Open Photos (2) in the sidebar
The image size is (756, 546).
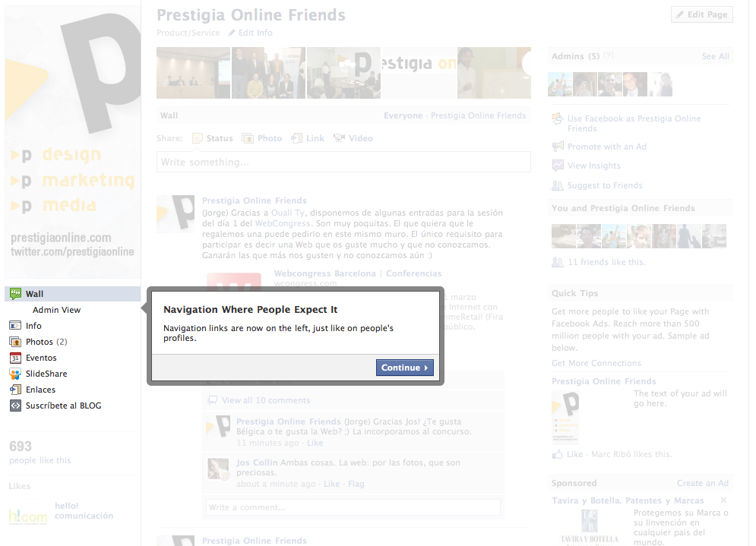click(x=46, y=342)
